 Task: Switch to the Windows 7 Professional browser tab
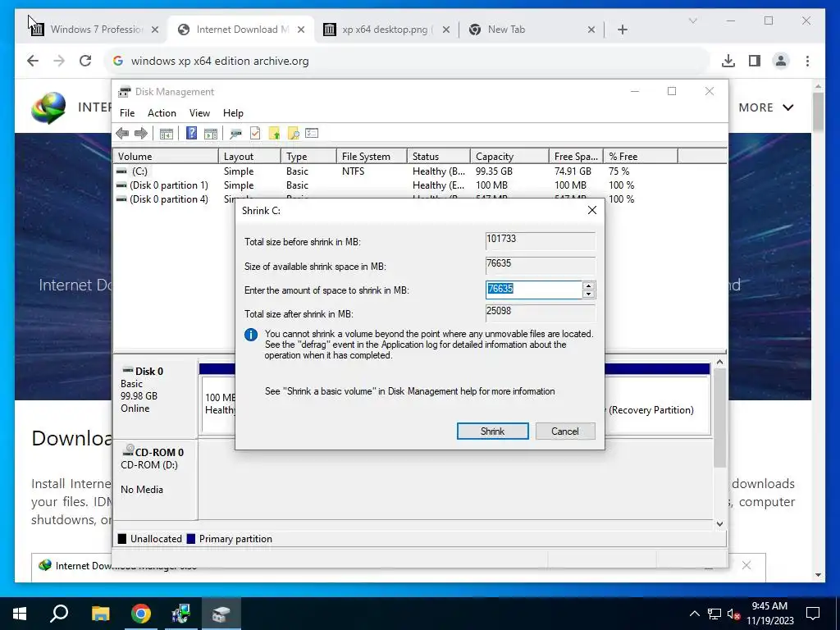(95, 30)
